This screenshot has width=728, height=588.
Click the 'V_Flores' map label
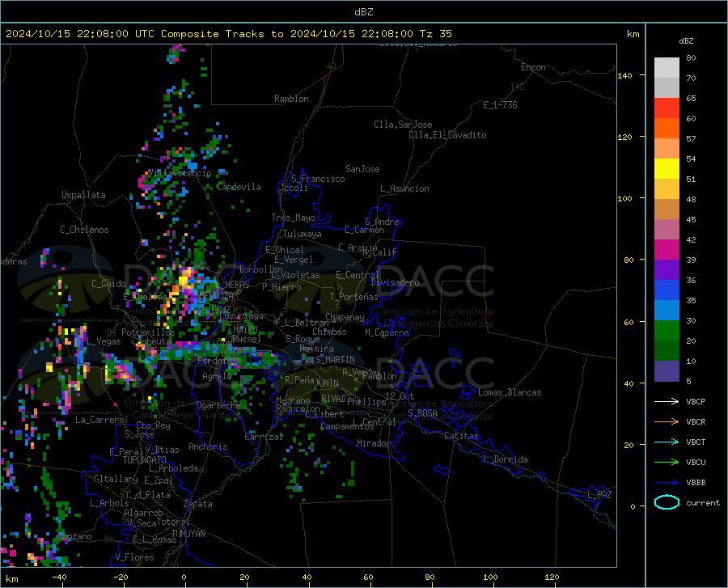pos(134,557)
